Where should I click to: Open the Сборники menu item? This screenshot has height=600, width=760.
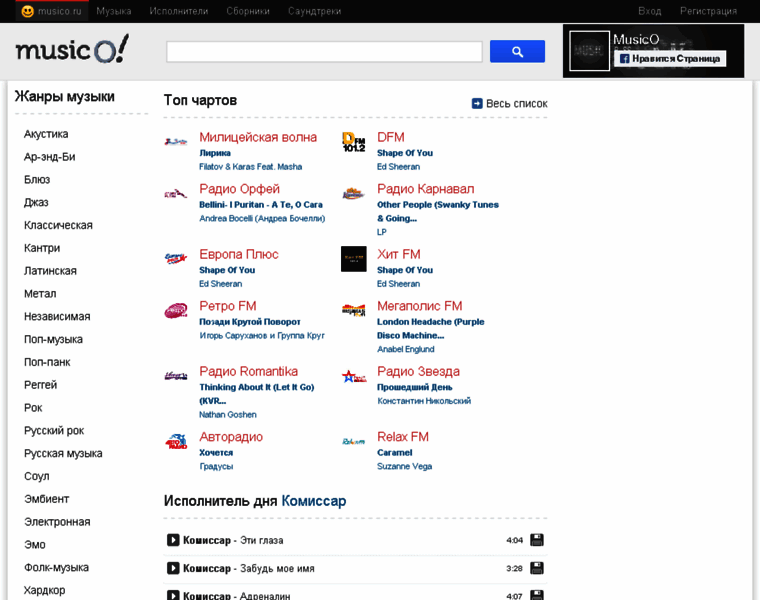click(x=248, y=11)
